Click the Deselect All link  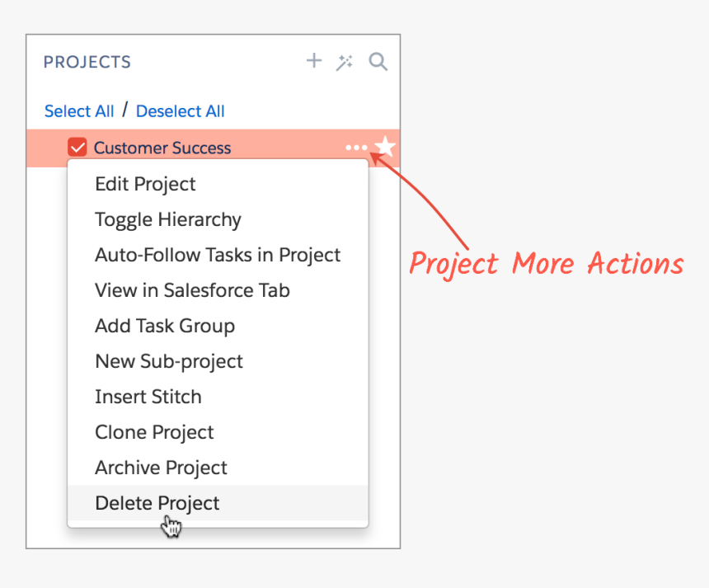coord(180,111)
